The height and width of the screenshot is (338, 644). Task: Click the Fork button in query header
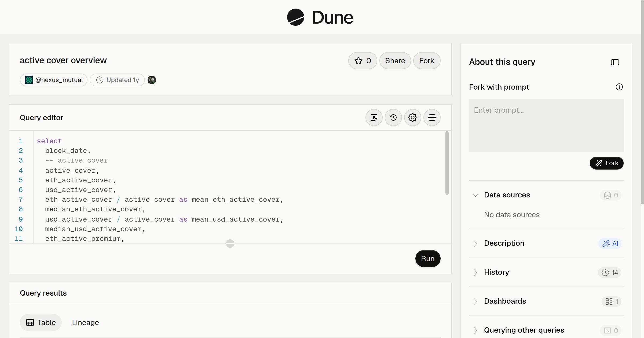pyautogui.click(x=427, y=61)
